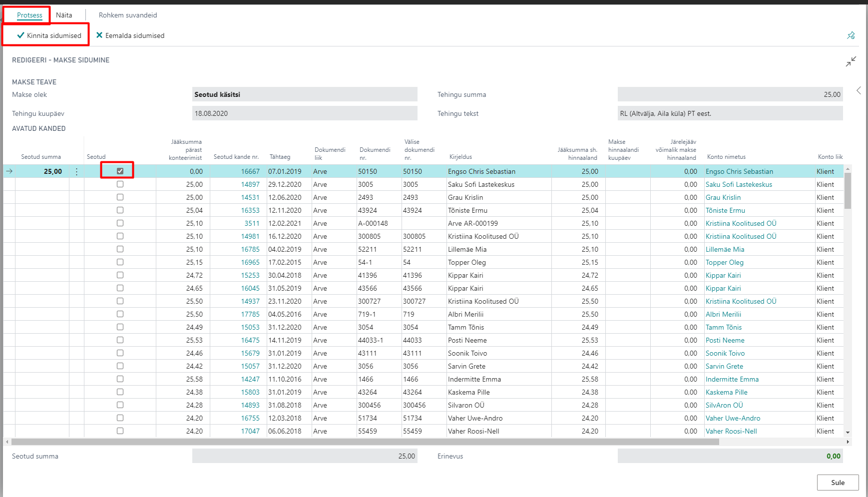Click the collapse page arrows icon

pos(851,61)
